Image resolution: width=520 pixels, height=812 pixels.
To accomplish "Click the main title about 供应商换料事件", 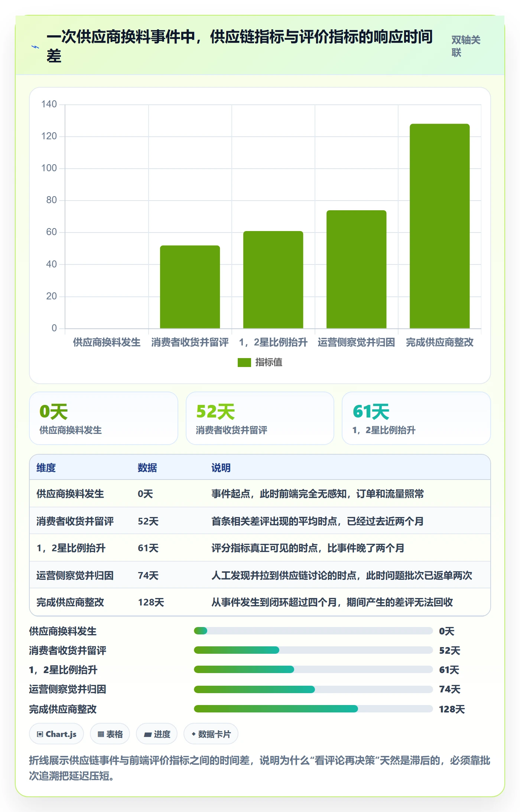I will [x=240, y=46].
